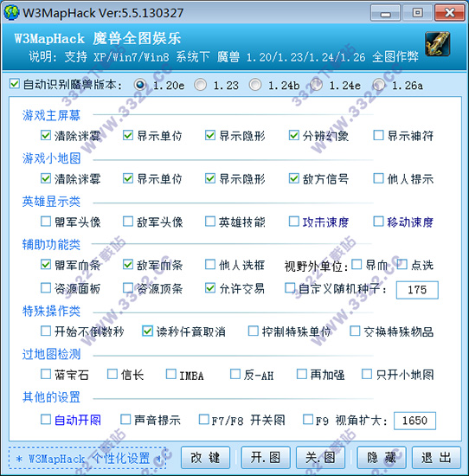The image size is (469, 476).
Task: Toggle 敌军血条 checkbox
Action: 128,265
